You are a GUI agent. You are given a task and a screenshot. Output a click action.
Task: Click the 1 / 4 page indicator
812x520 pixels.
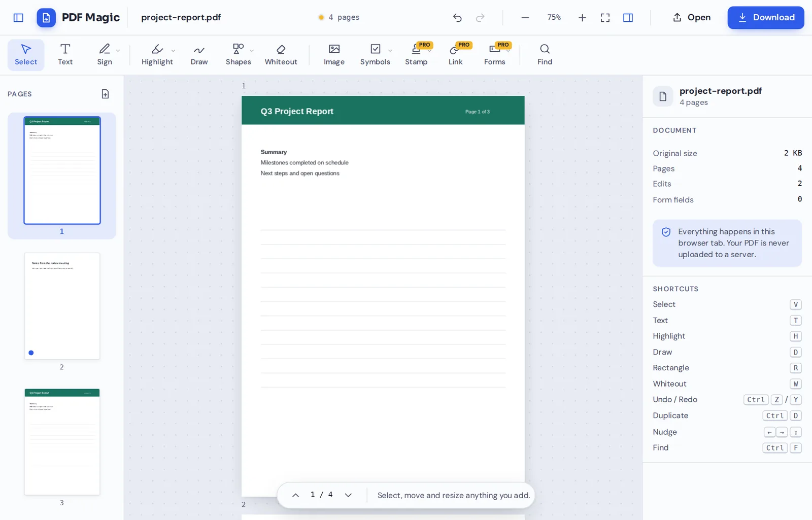[322, 495]
